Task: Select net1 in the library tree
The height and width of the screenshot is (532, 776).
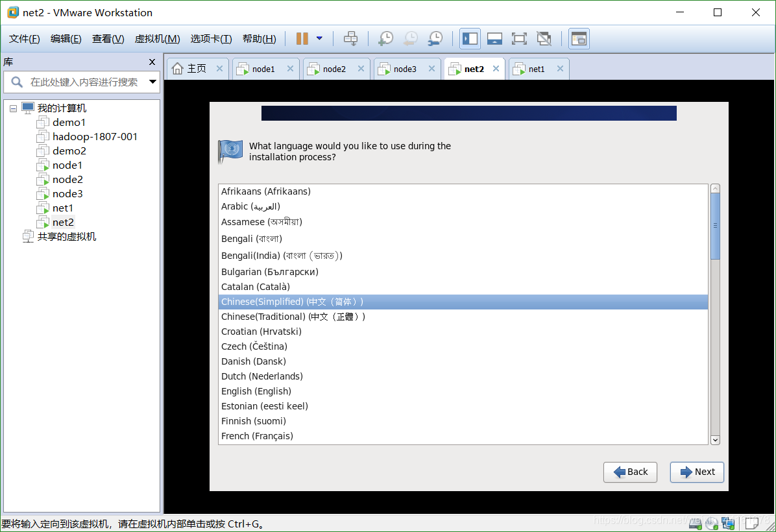Action: [62, 208]
